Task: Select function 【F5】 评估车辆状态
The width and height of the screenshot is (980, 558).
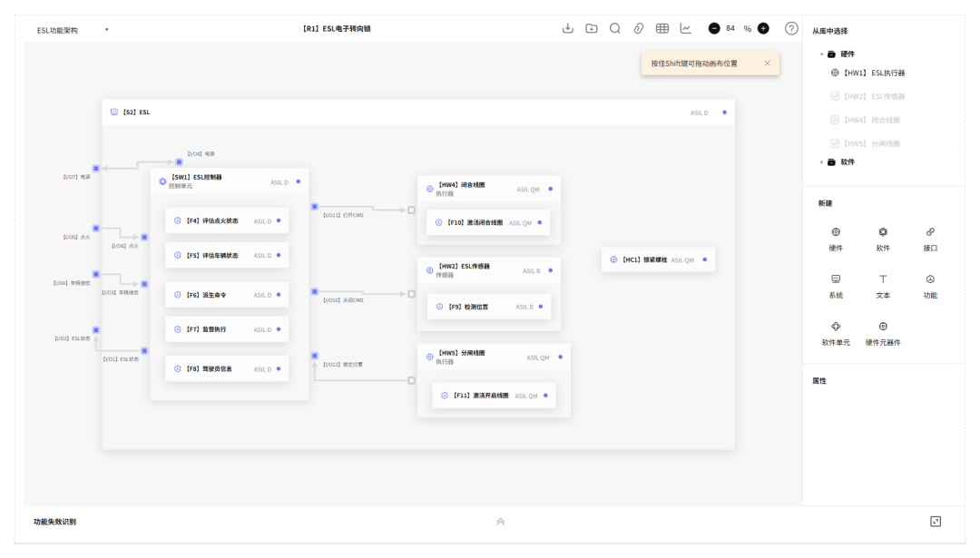Action: click(x=227, y=255)
